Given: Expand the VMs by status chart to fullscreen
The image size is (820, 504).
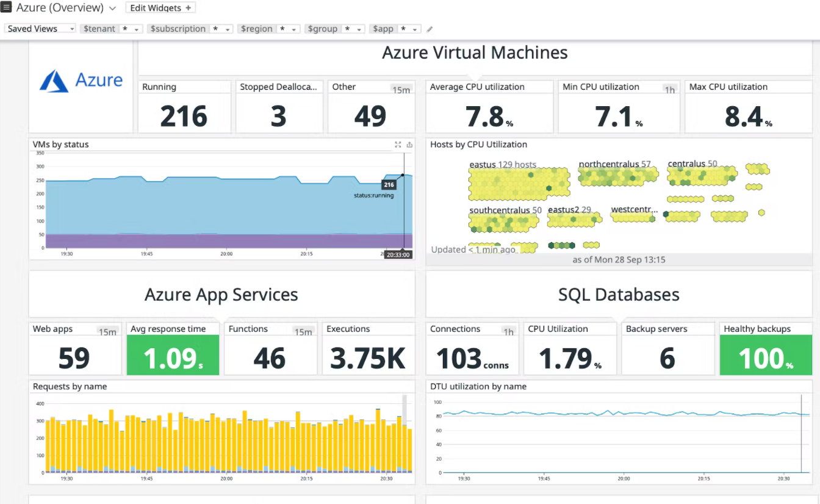Looking at the screenshot, I should pyautogui.click(x=398, y=145).
